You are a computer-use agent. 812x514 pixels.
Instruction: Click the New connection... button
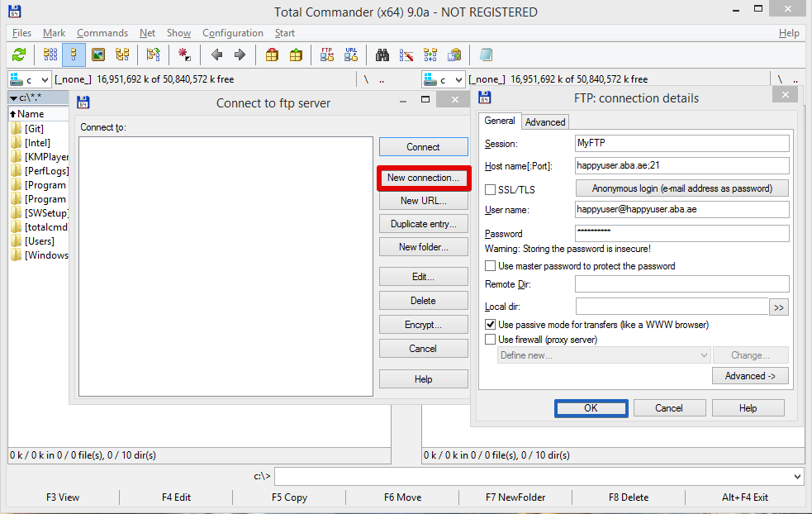point(423,178)
